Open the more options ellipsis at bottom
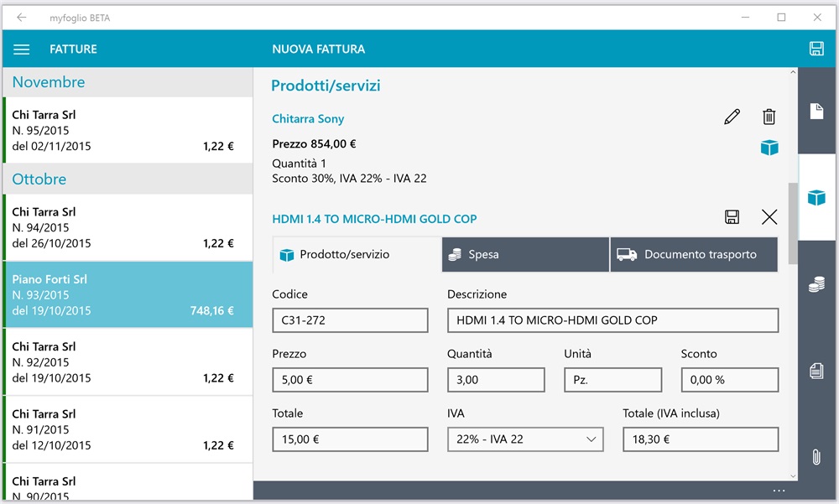 (779, 490)
